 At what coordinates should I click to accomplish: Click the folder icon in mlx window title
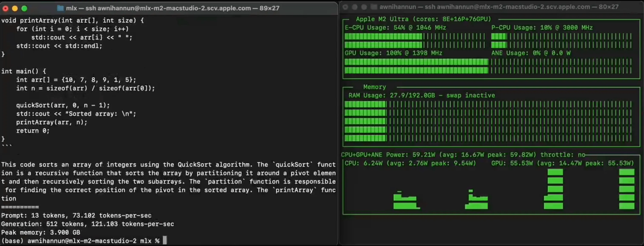[x=60, y=8]
